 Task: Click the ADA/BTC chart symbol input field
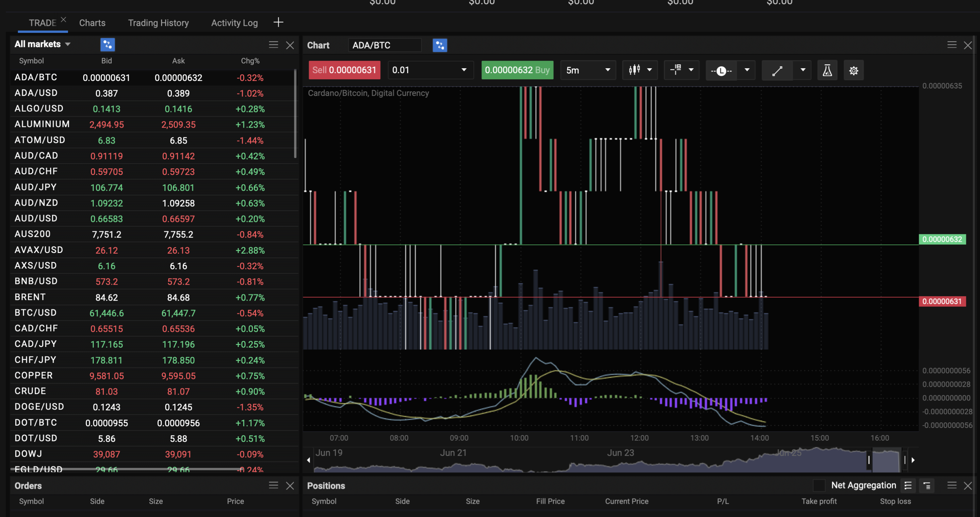pos(384,45)
